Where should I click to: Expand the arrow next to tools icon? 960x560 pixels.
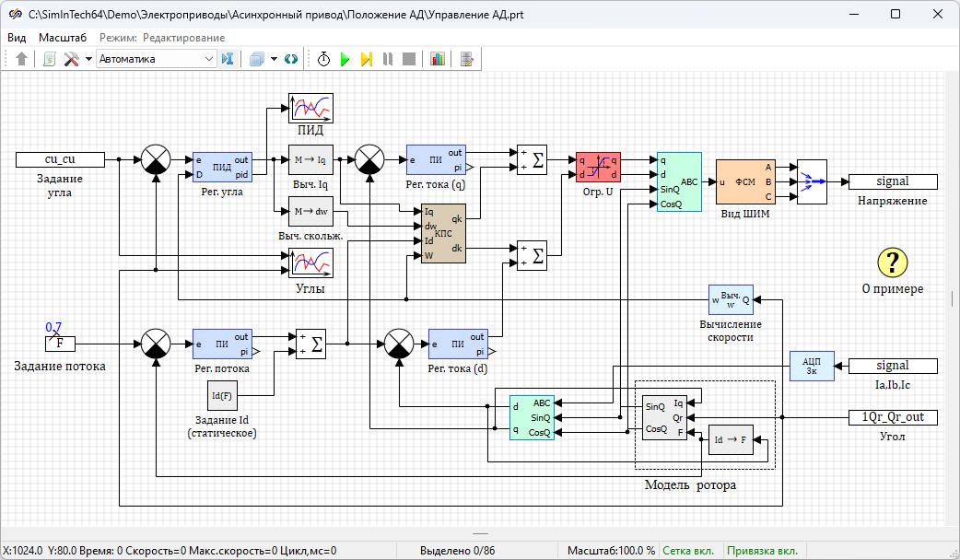pos(88,59)
